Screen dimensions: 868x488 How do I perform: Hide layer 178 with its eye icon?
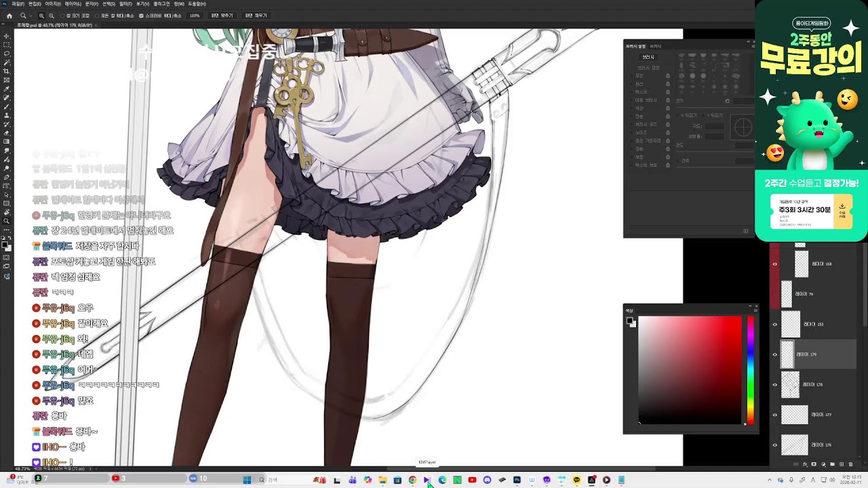(x=775, y=385)
